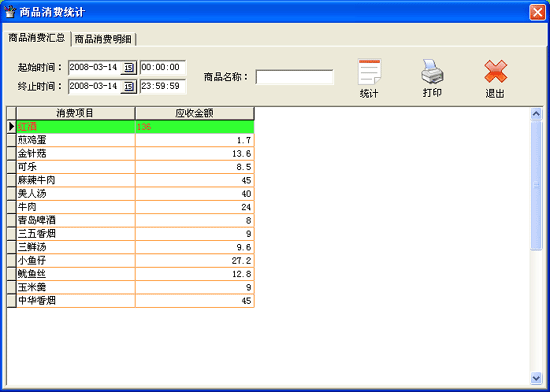This screenshot has height=392, width=550.
Task: Click the row selector beside 中华香烟
Action: (x=12, y=300)
